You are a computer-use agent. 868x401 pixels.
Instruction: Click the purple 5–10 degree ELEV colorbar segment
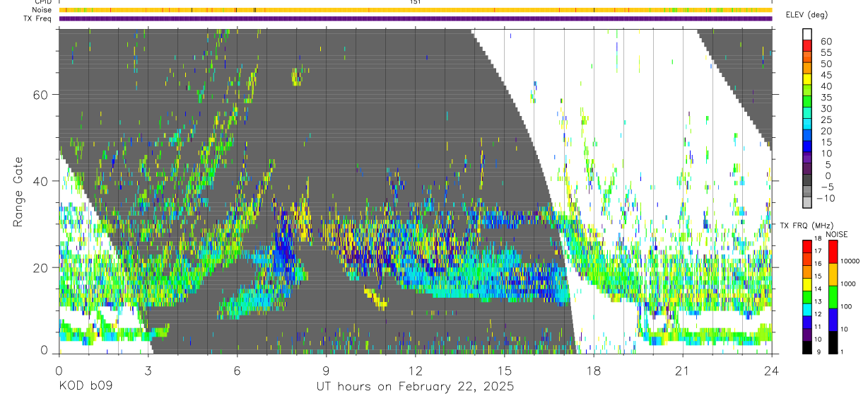807,159
